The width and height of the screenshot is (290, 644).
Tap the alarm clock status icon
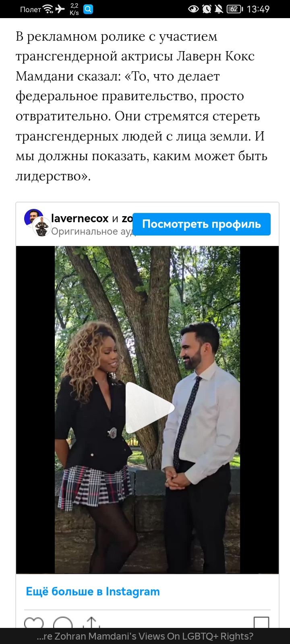tap(207, 9)
